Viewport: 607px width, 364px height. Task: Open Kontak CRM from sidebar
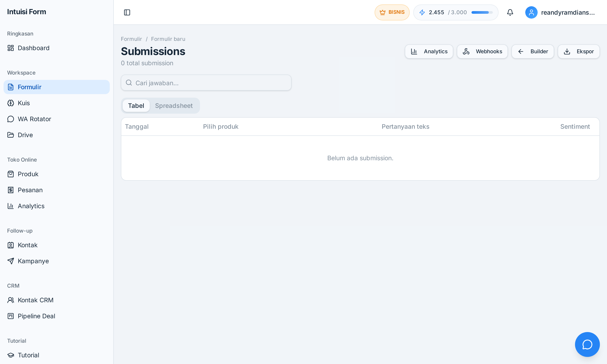click(x=57, y=300)
